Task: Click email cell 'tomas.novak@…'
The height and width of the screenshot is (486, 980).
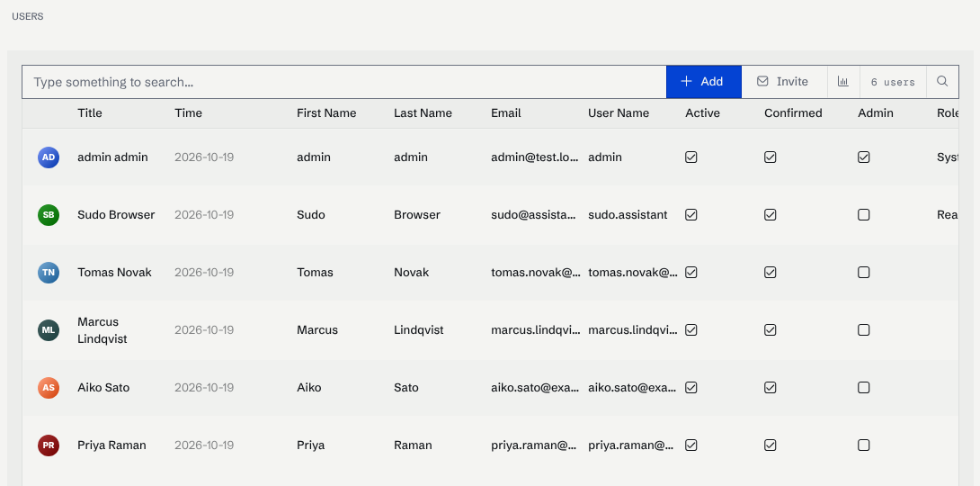Action: 536,273
